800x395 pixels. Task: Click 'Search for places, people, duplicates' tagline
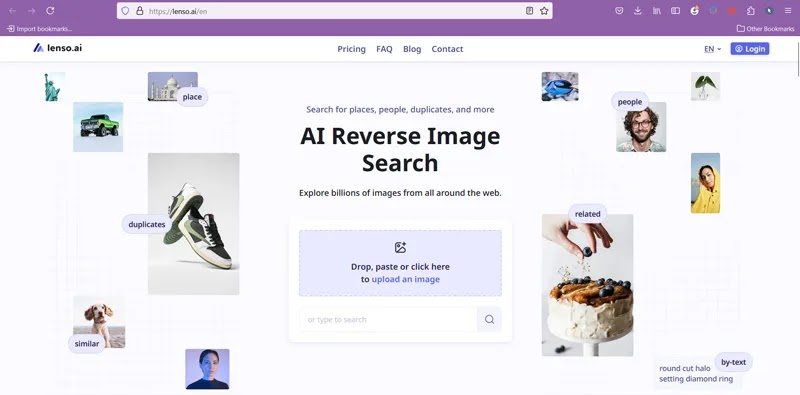(400, 109)
